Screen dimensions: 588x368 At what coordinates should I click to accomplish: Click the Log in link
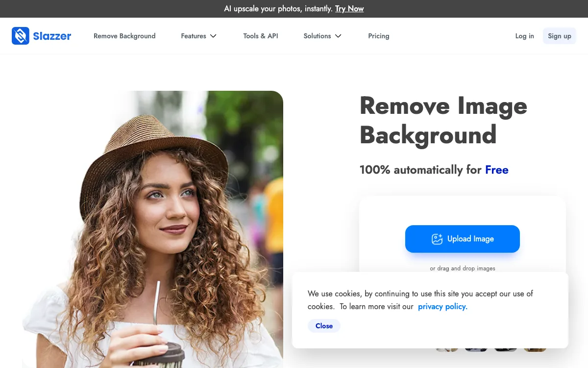524,36
